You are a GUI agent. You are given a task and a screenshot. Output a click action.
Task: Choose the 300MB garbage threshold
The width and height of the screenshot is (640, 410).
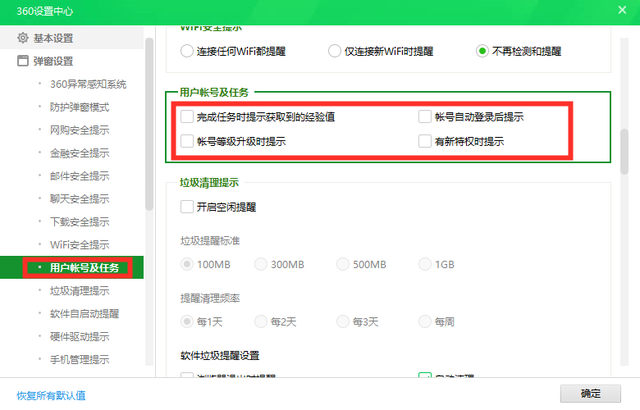click(x=261, y=264)
